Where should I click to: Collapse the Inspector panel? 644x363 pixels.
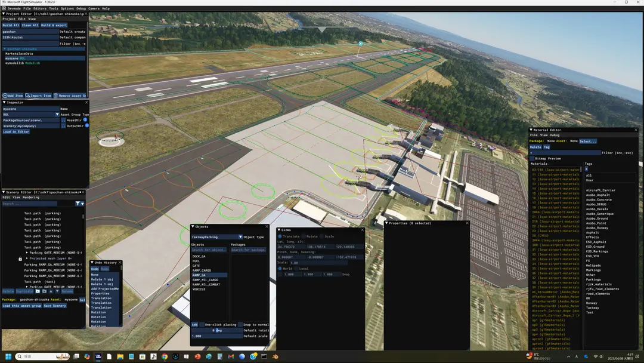click(x=4, y=102)
